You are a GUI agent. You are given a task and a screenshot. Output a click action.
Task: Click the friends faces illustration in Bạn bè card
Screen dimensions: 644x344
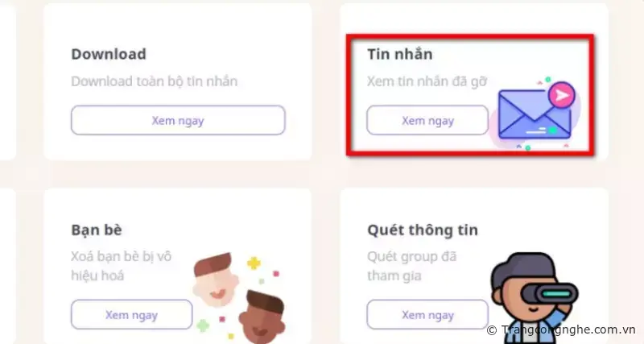tap(240, 297)
